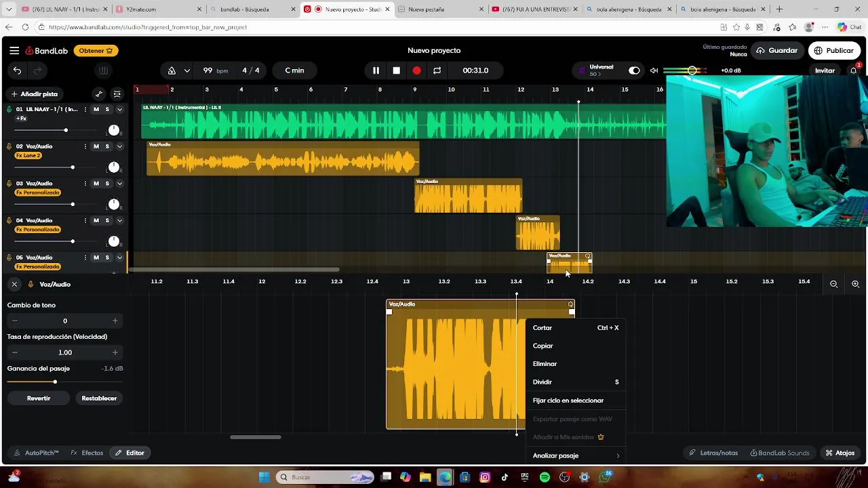
Task: Stop playback
Action: [397, 70]
